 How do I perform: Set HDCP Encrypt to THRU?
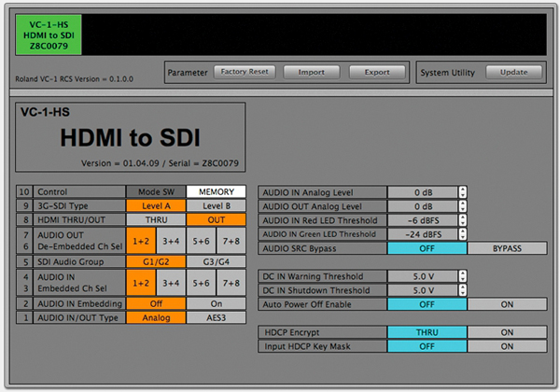click(427, 332)
